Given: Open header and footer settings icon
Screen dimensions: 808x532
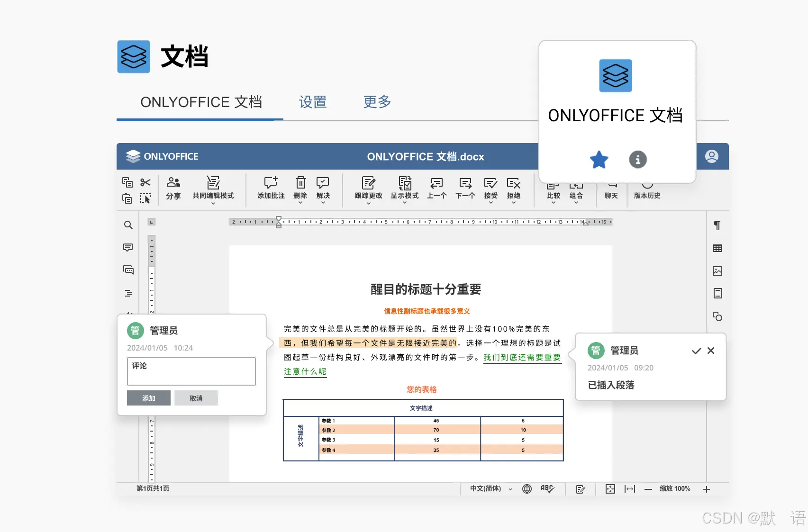Looking at the screenshot, I should coord(717,293).
